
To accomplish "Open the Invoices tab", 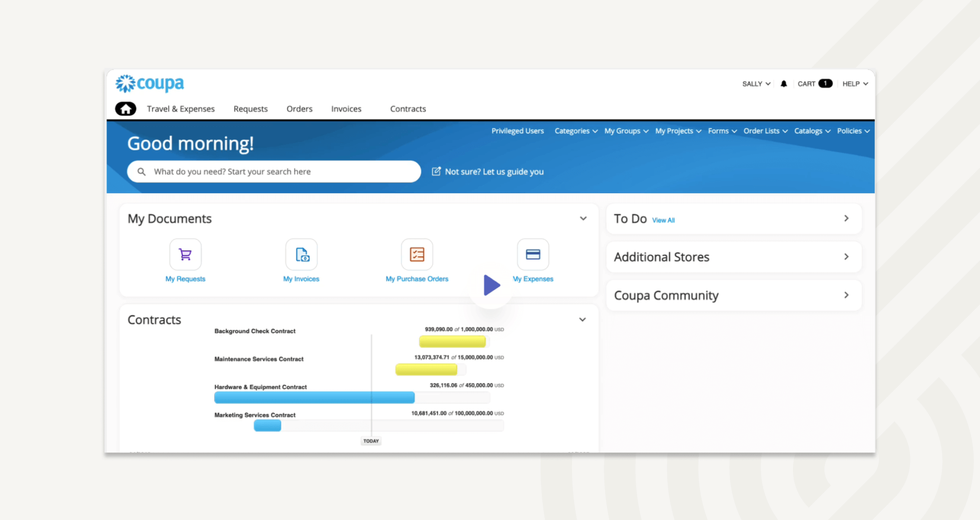I will pos(346,109).
